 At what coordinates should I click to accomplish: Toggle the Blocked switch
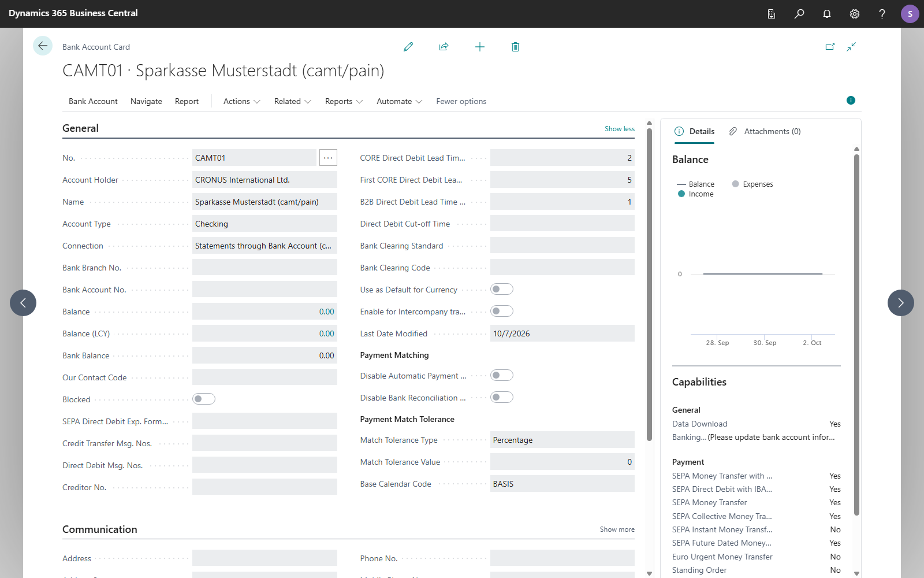coord(204,399)
